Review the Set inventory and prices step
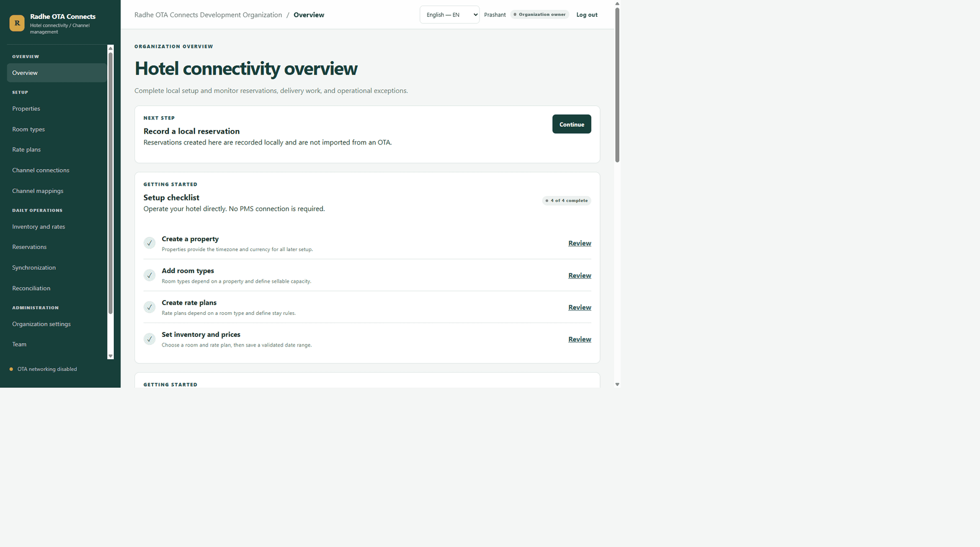Image resolution: width=980 pixels, height=547 pixels. coord(580,339)
